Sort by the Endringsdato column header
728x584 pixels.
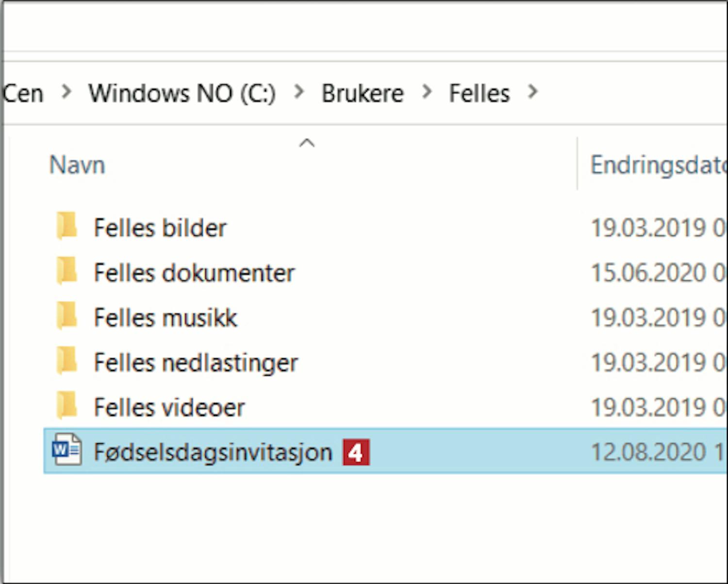[x=658, y=165]
